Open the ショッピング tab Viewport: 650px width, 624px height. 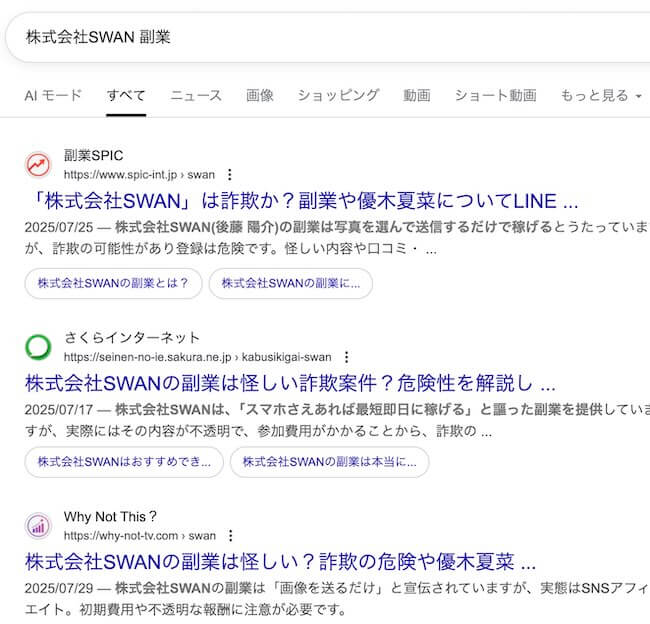click(338, 96)
